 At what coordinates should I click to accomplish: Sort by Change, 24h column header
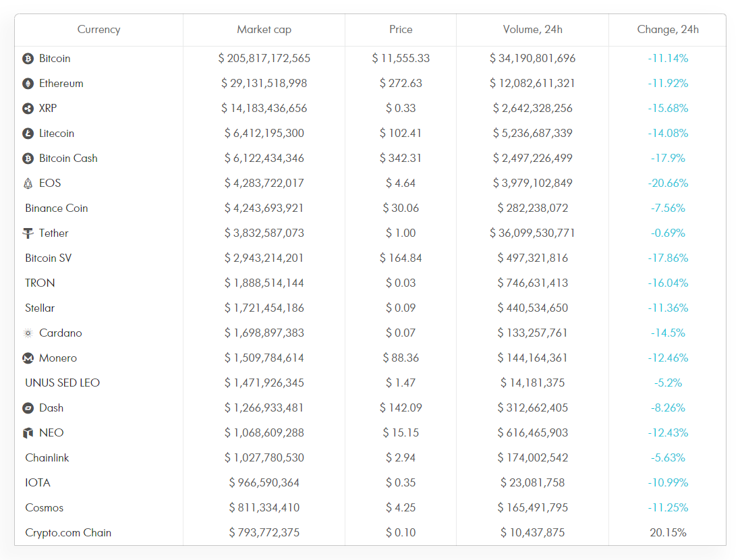pos(668,29)
